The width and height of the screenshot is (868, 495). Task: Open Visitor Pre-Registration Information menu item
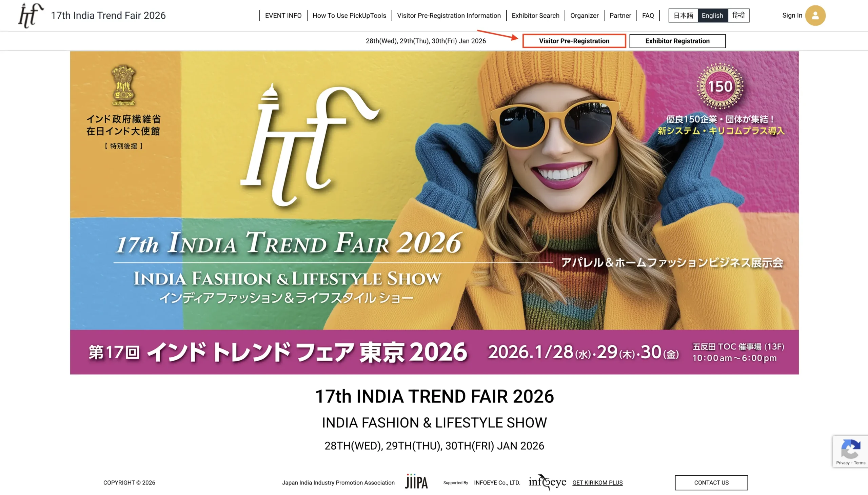pyautogui.click(x=449, y=15)
